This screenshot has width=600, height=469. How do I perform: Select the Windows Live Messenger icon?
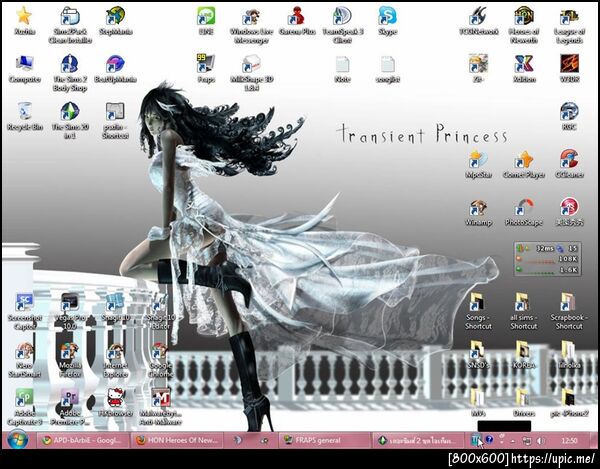pyautogui.click(x=251, y=25)
